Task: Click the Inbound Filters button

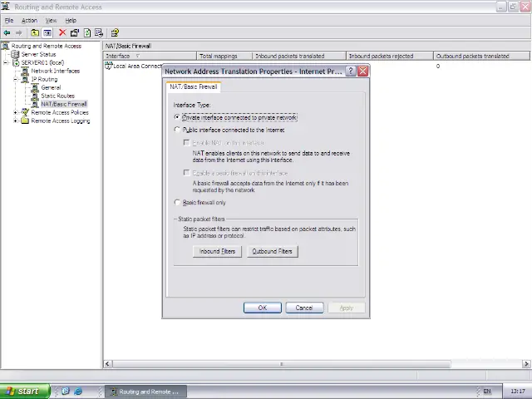Action: [217, 251]
